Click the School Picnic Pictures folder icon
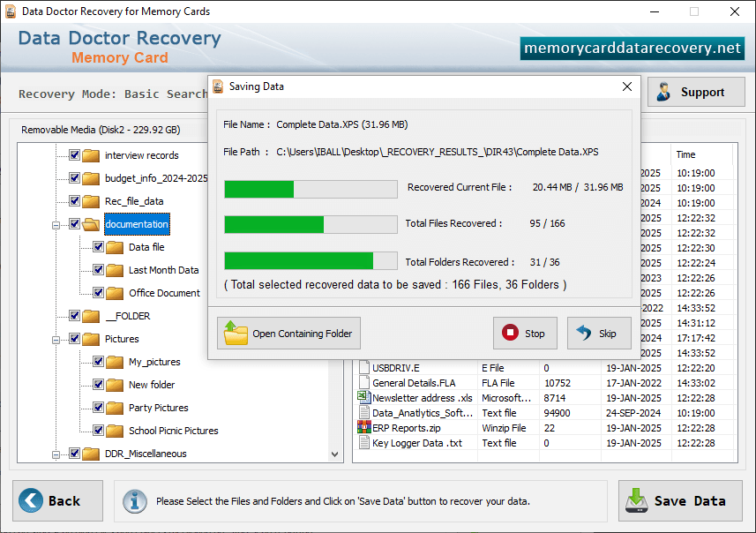756x533 pixels. coord(115,431)
